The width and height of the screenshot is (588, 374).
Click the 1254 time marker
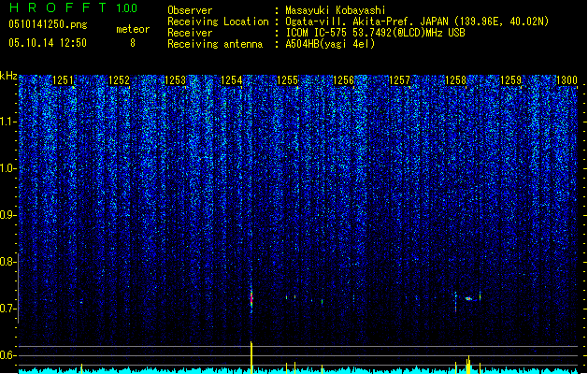coord(232,80)
